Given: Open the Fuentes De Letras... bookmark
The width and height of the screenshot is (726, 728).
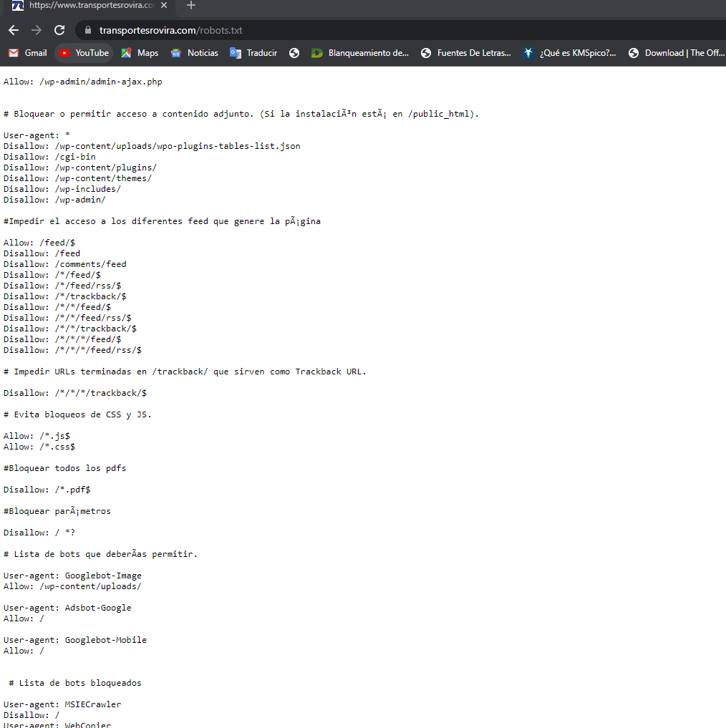Looking at the screenshot, I should pos(466,53).
